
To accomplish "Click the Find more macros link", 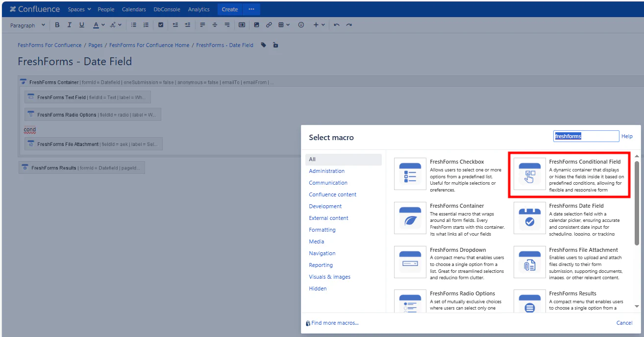I will [x=334, y=323].
